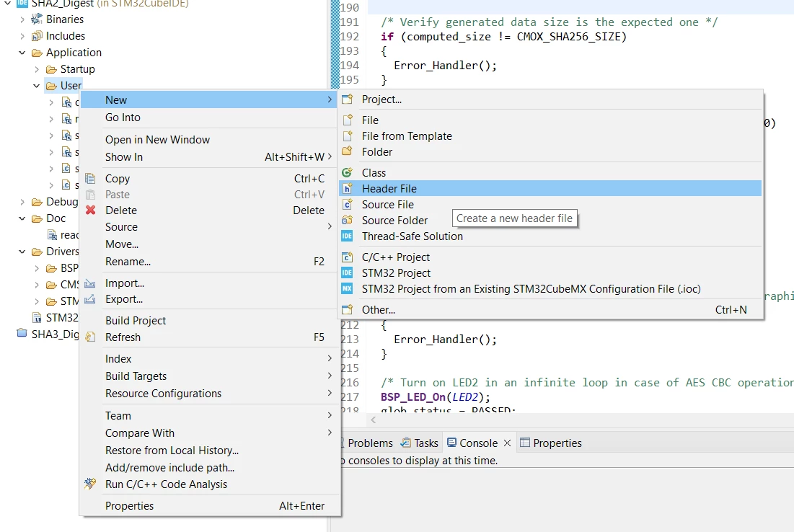Close the Console tab
794x532 pixels.
point(508,443)
